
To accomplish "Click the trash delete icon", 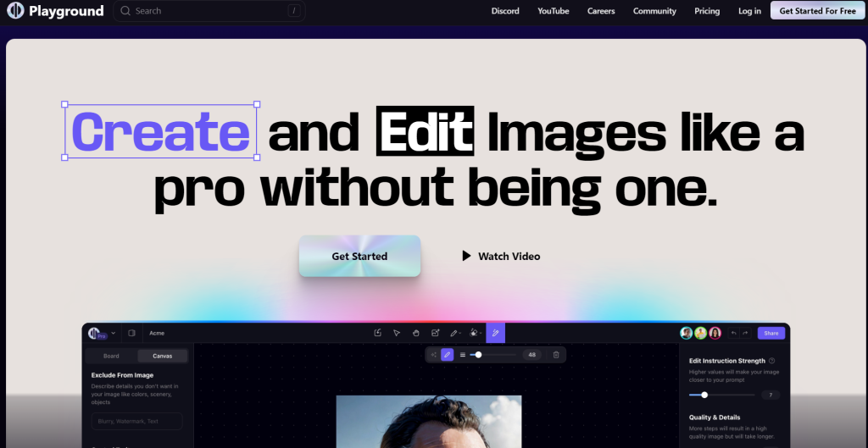I will pos(556,355).
